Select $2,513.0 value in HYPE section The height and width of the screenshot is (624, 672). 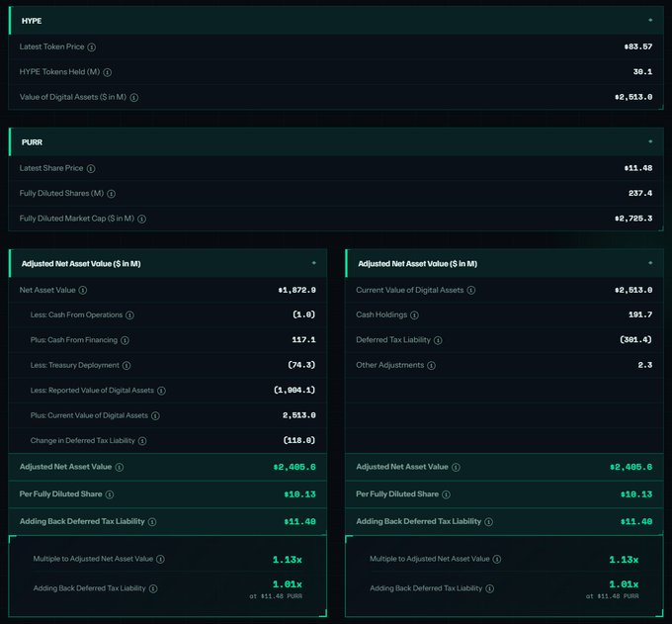(633, 97)
